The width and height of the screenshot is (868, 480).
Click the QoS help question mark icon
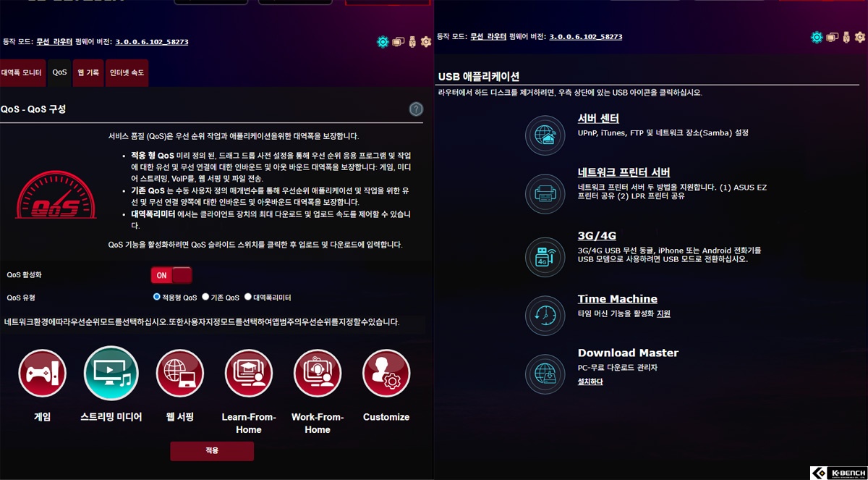pyautogui.click(x=416, y=109)
